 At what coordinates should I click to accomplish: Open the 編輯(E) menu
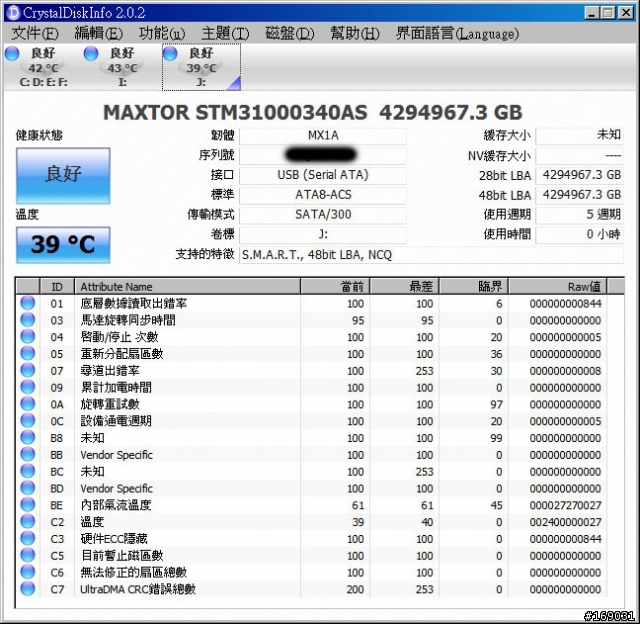[x=98, y=33]
